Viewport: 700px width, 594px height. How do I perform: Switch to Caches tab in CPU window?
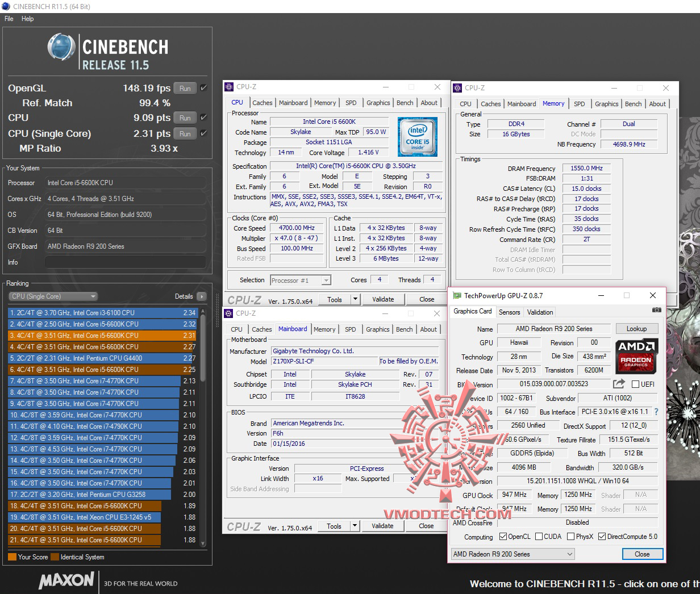(x=262, y=103)
